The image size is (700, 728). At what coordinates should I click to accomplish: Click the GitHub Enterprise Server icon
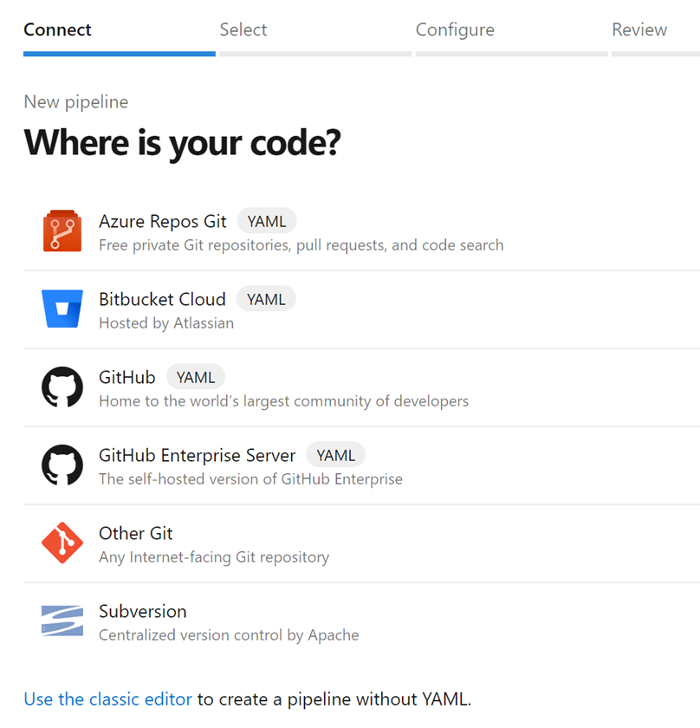(62, 464)
